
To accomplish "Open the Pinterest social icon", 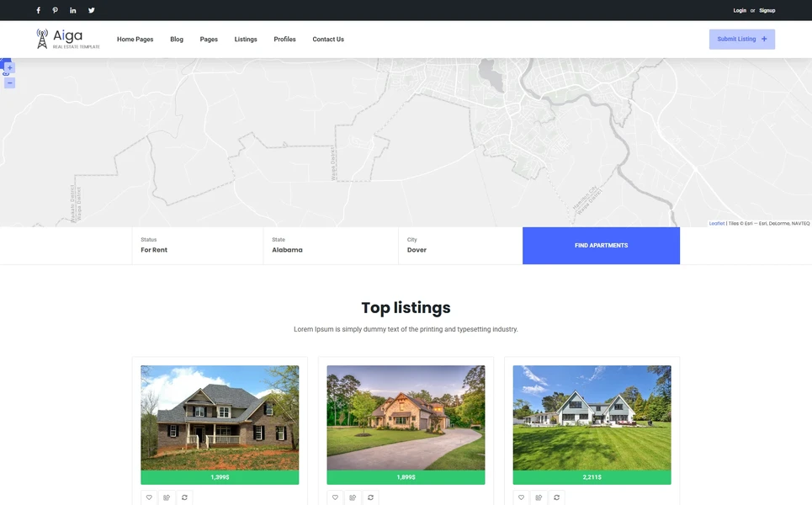I will tap(55, 10).
